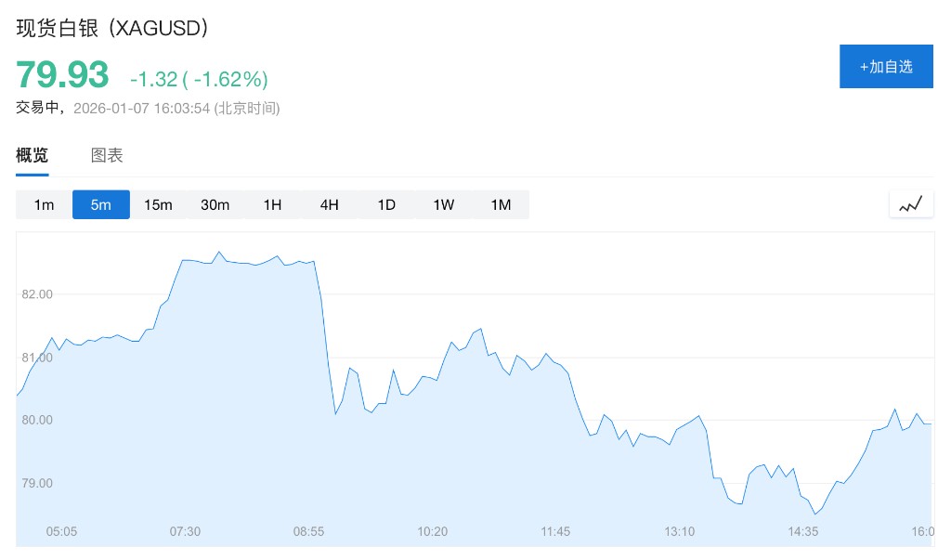Show the 1W weekly chart
Image resolution: width=951 pixels, height=560 pixels.
click(444, 205)
